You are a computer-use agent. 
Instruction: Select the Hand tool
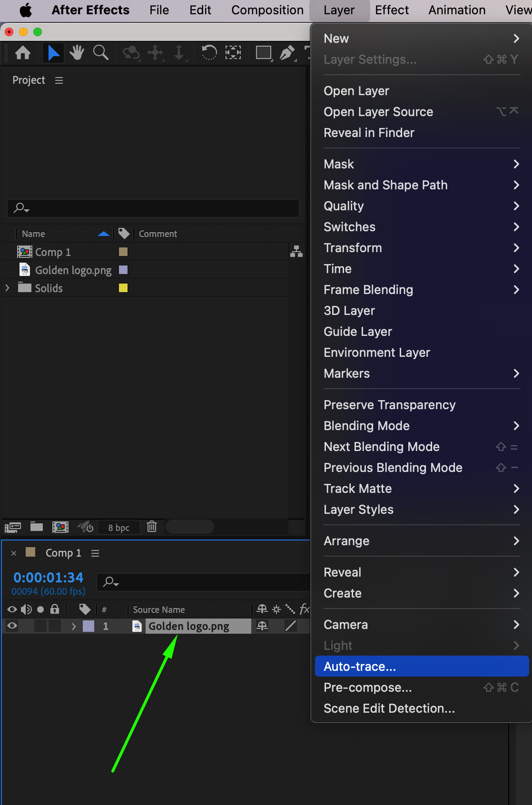(x=77, y=52)
